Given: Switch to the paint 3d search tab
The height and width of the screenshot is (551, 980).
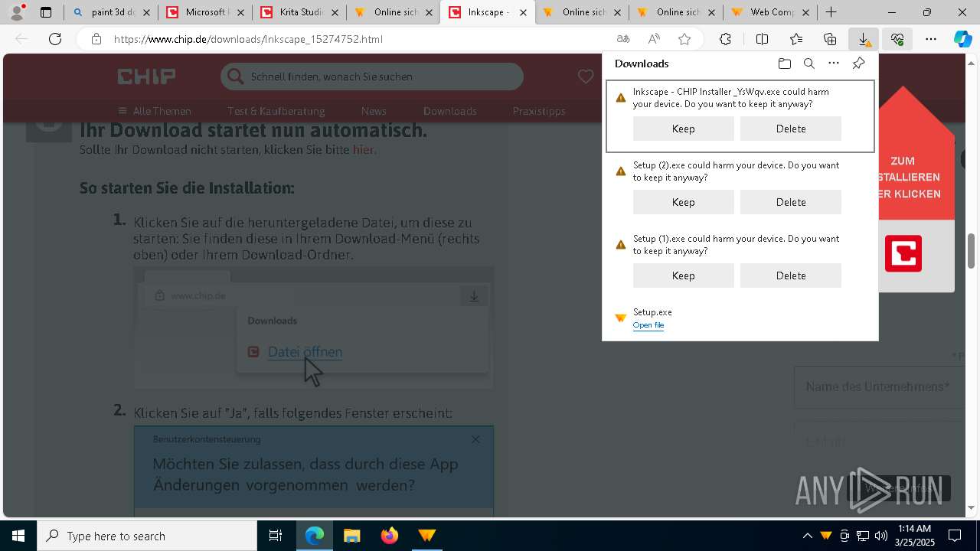Looking at the screenshot, I should (x=111, y=12).
